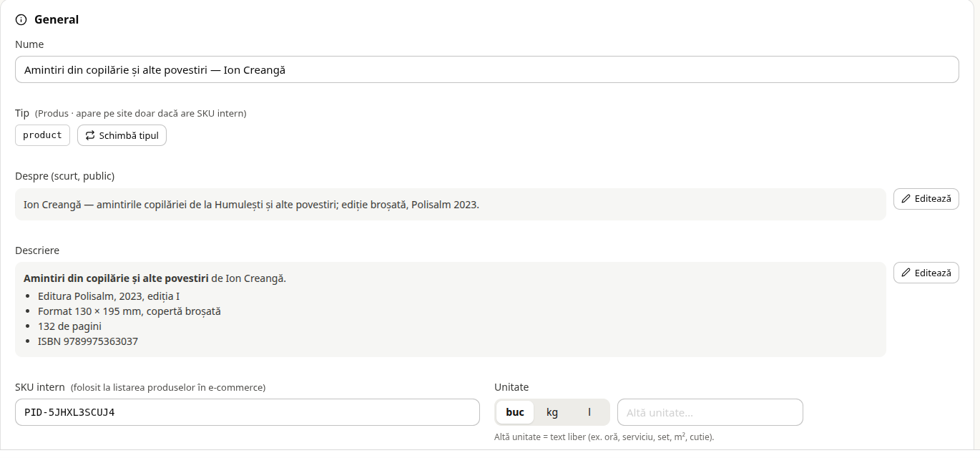Viewport: 980px width, 458px height.
Task: Select the buc unit option
Action: click(x=515, y=412)
